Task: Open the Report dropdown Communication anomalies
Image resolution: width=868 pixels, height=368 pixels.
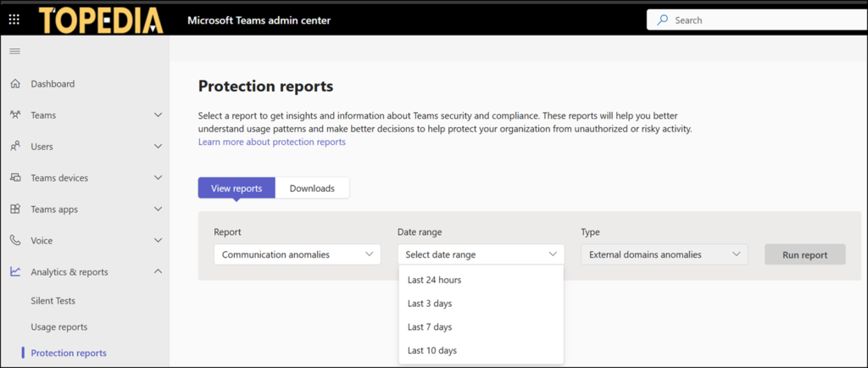Action: pos(298,254)
